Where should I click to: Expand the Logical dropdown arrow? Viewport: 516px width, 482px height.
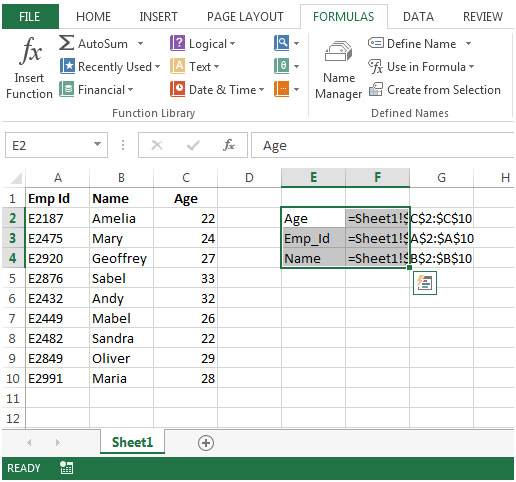coord(232,44)
